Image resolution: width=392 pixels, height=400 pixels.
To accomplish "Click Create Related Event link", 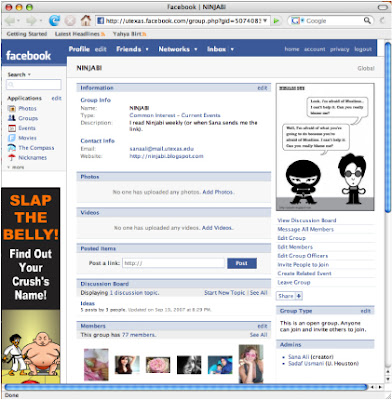I will click(304, 273).
